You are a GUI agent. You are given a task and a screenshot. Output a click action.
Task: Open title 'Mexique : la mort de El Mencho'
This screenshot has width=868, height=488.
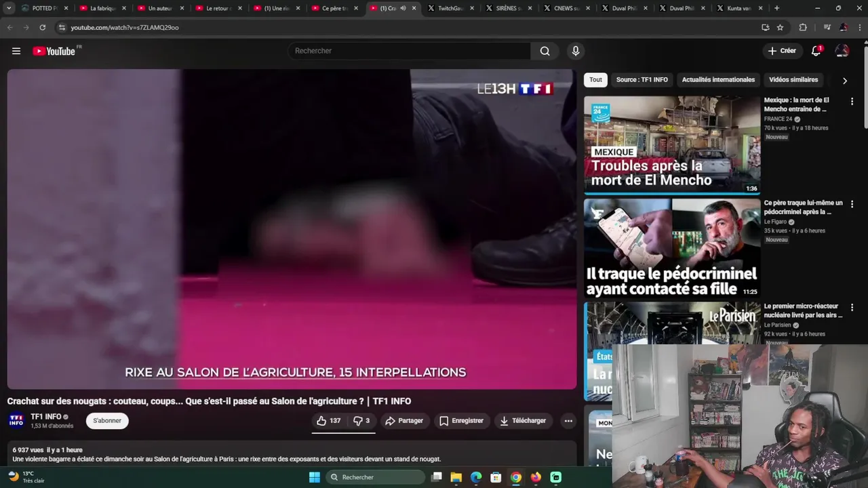click(797, 104)
